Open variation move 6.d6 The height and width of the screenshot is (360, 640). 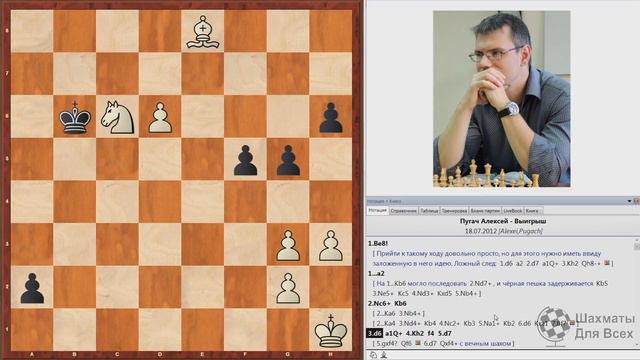pyautogui.click(x=524, y=323)
